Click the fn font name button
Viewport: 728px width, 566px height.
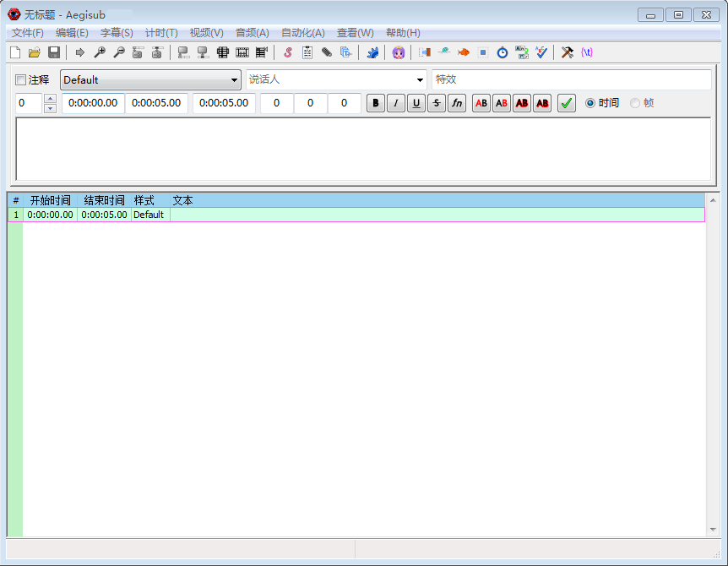[457, 103]
